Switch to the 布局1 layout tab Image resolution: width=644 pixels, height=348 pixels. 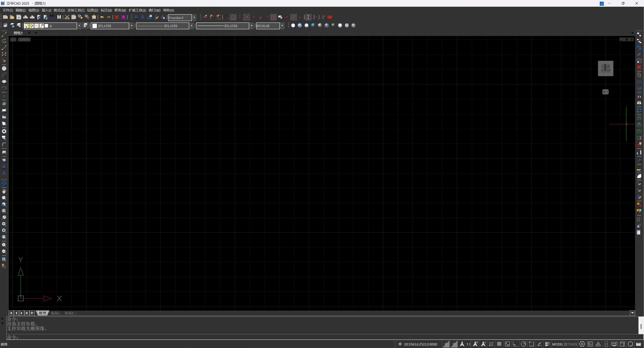click(x=55, y=313)
